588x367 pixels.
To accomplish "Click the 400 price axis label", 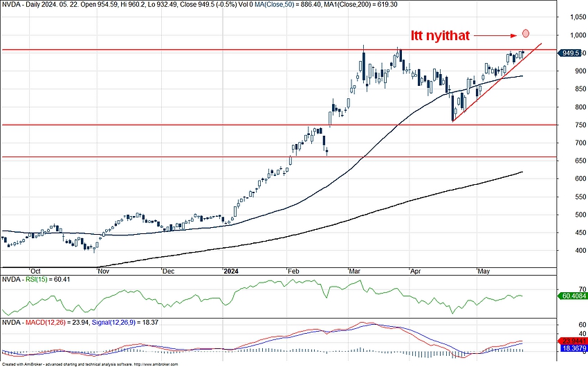I will pyautogui.click(x=581, y=250).
